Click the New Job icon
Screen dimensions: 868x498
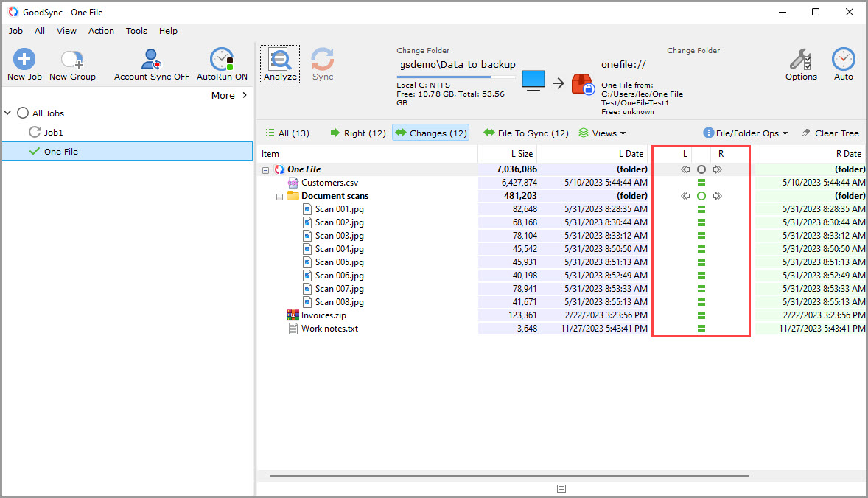pyautogui.click(x=24, y=59)
